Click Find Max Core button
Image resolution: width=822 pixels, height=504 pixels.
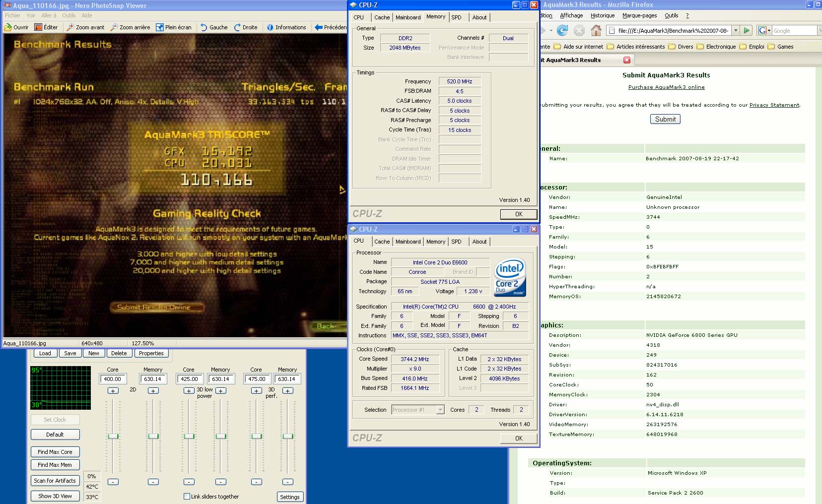55,452
